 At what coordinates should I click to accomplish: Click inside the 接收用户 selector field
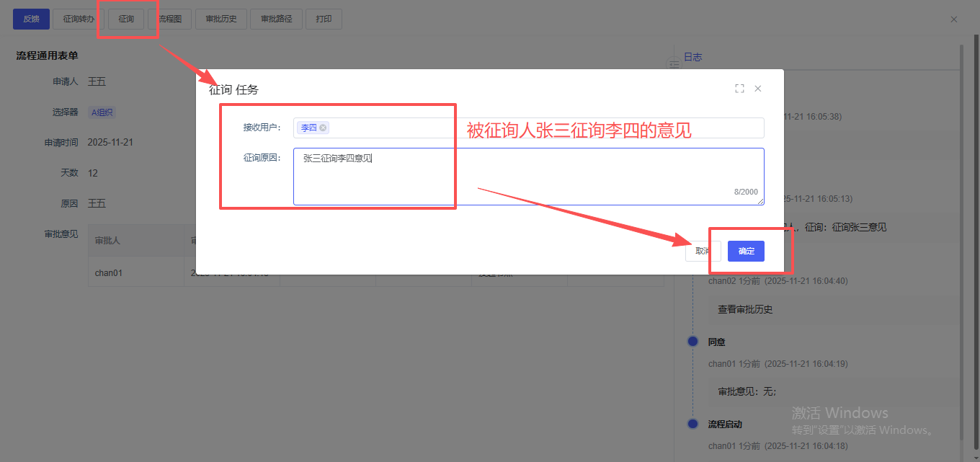pos(540,128)
